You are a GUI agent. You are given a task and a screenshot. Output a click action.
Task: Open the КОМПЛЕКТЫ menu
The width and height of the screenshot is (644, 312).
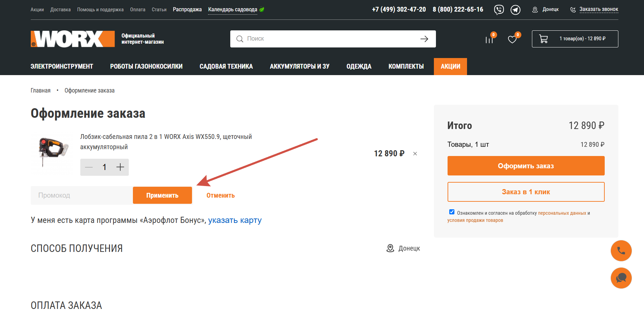click(406, 67)
